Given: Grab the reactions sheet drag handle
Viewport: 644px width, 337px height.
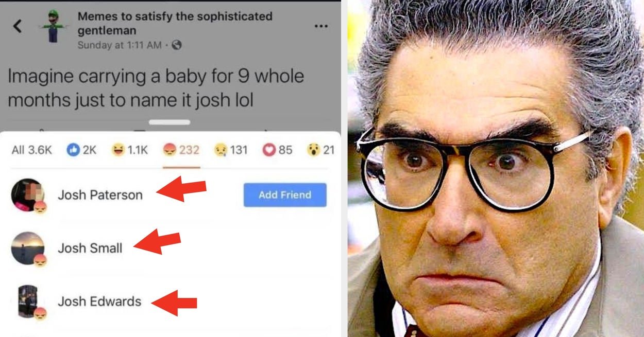Looking at the screenshot, I should pyautogui.click(x=170, y=122).
